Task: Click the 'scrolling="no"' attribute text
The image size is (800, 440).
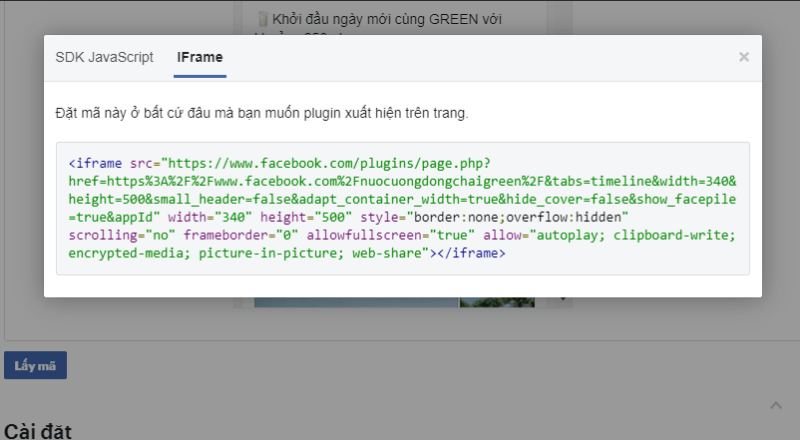Action: coord(122,235)
